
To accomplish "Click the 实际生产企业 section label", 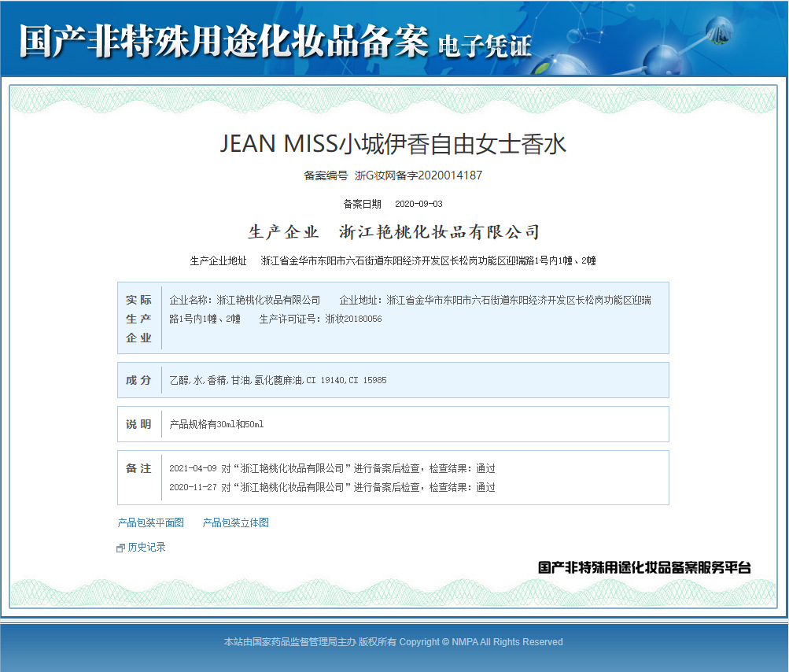I will (x=139, y=319).
